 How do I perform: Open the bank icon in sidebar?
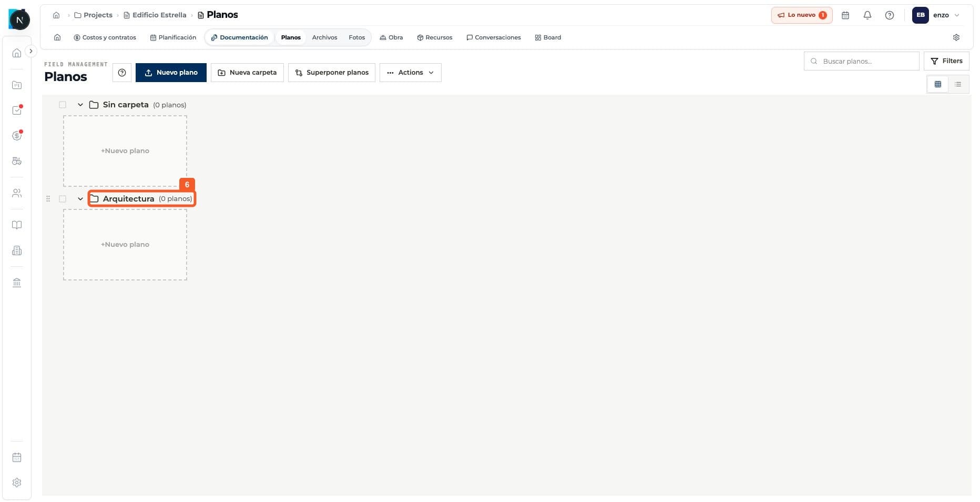pos(17,283)
